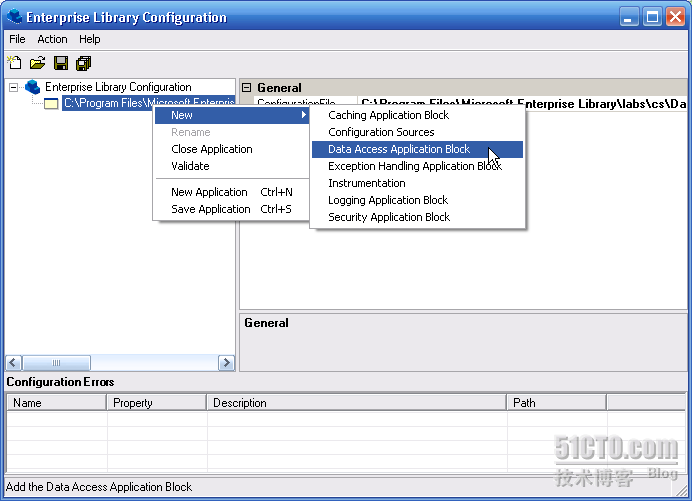Click the title bar application icon

click(15, 17)
